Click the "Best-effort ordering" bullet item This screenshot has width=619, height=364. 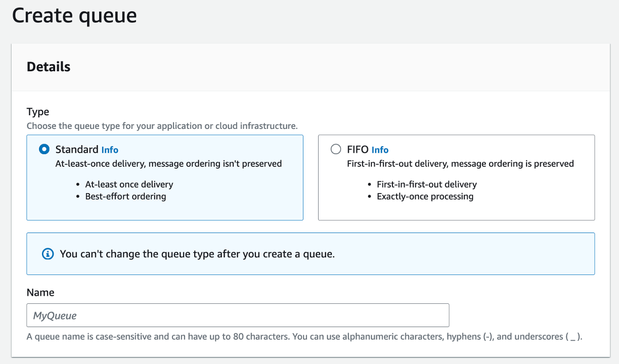click(x=125, y=196)
